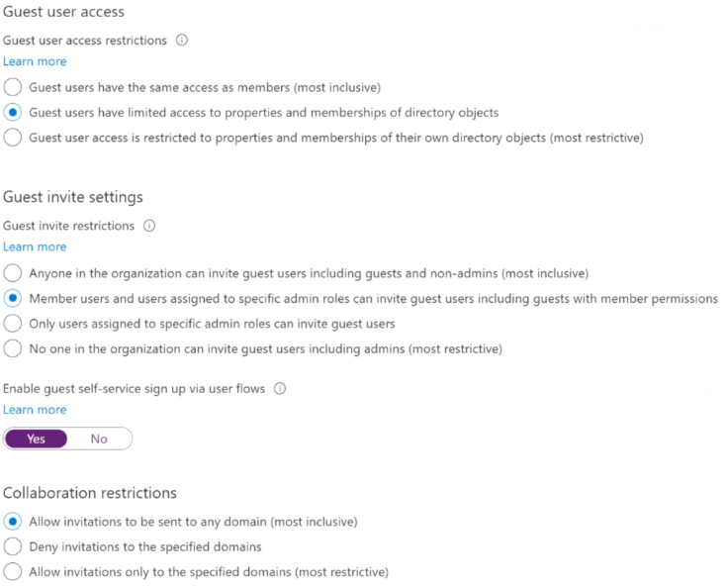Click info icon beside Guest user access restrictions

[x=182, y=41]
